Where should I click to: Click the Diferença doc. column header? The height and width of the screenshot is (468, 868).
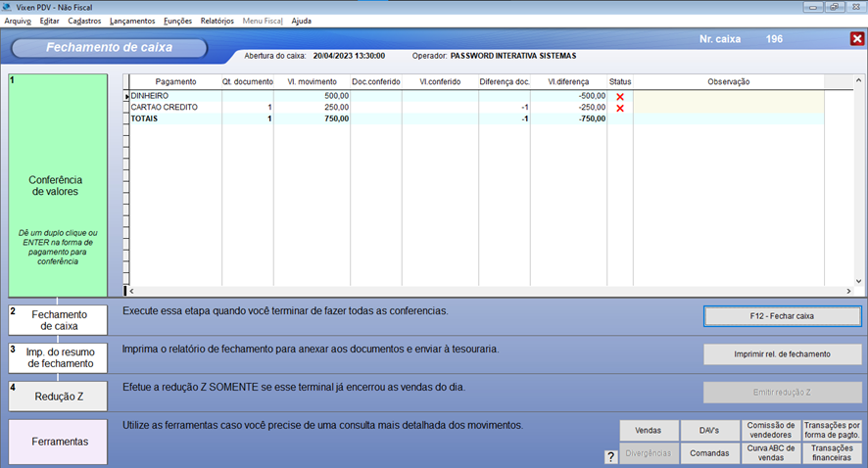click(x=505, y=82)
